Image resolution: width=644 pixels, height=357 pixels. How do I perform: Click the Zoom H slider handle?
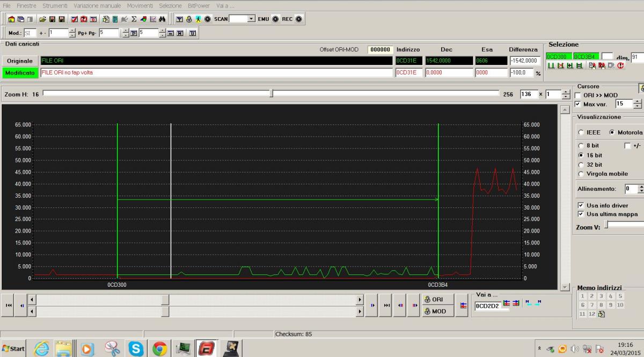click(x=272, y=94)
